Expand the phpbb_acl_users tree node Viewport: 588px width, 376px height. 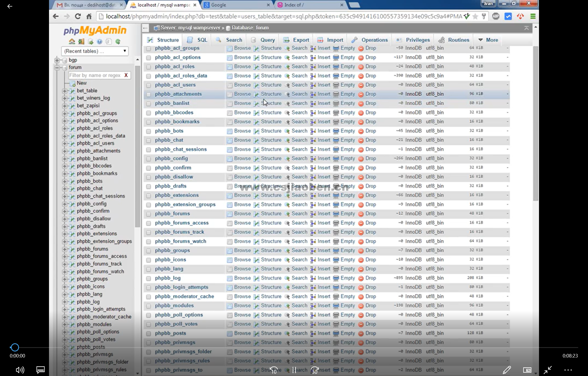click(x=65, y=143)
